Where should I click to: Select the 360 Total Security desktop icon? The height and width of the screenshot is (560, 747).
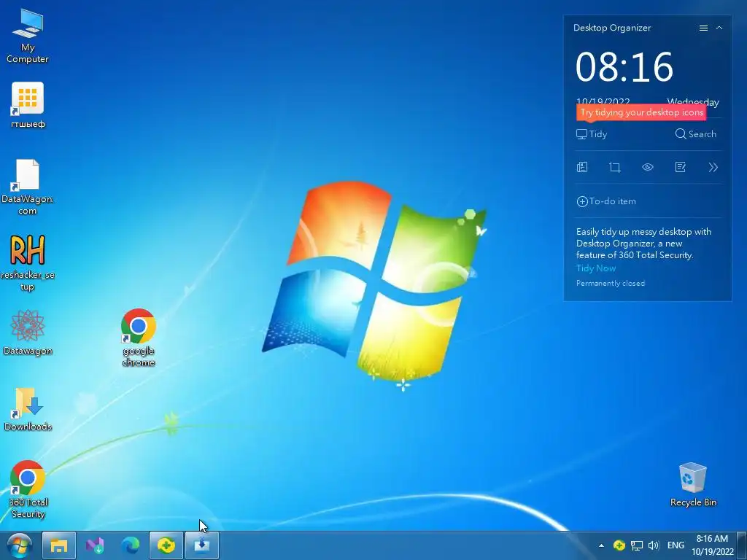click(28, 489)
